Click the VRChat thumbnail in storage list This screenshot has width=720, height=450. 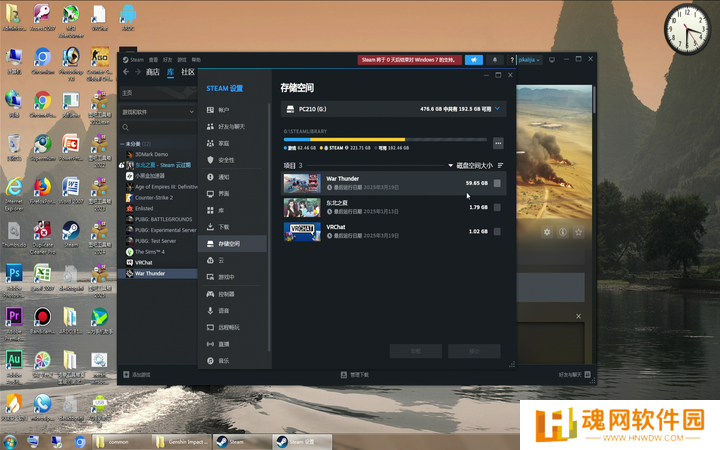click(x=302, y=231)
